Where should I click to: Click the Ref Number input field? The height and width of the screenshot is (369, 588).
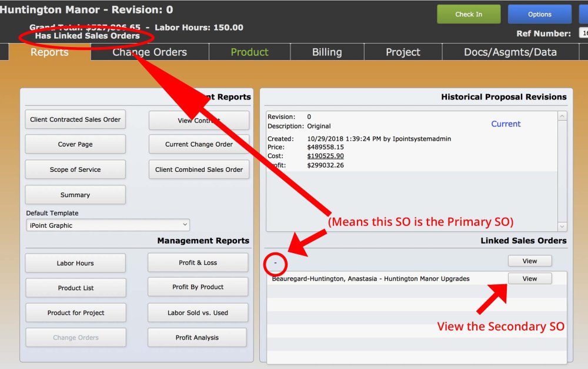(583, 33)
